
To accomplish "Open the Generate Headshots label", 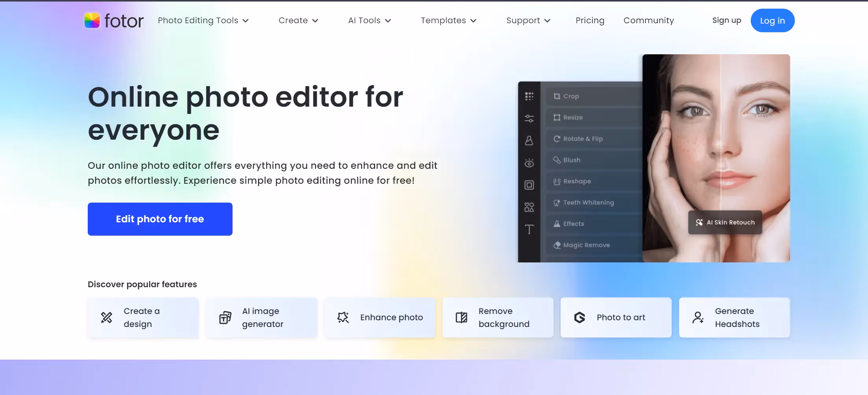I will (x=737, y=317).
